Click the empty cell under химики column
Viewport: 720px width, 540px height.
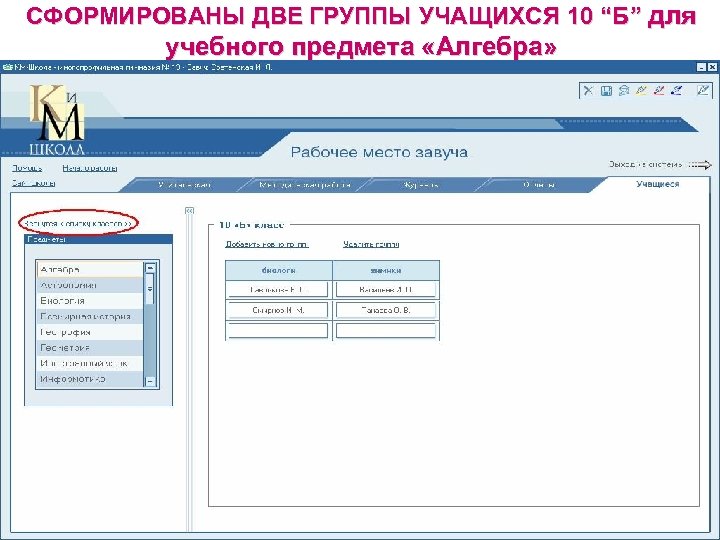(386, 331)
